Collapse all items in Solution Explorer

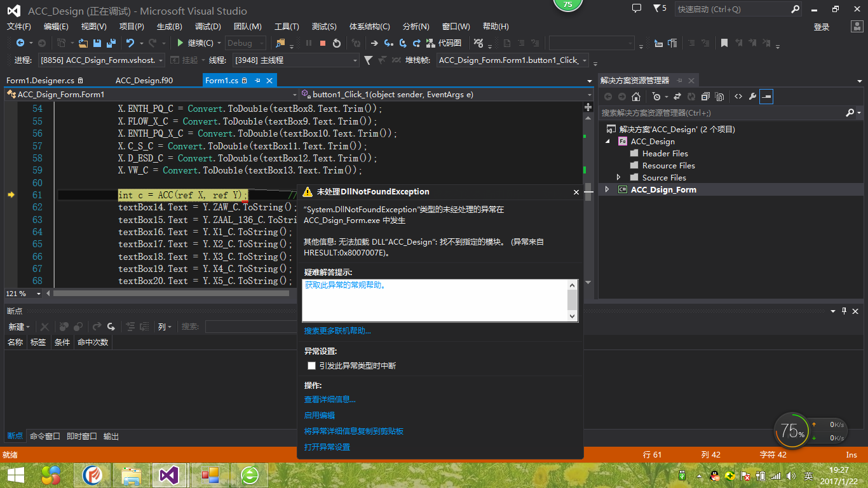(x=705, y=97)
